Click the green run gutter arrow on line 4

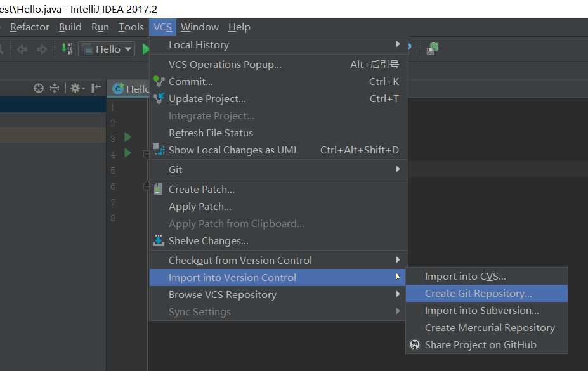coord(127,153)
